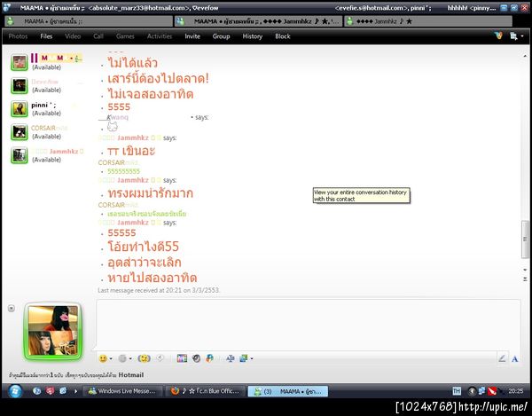
Task: Click the Call menu item
Action: click(x=98, y=36)
